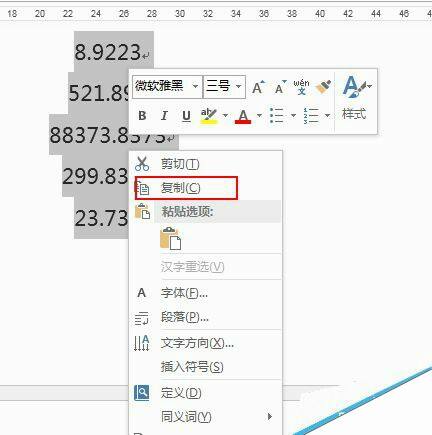Choose 文字方向(X)... text direction

pyautogui.click(x=205, y=343)
